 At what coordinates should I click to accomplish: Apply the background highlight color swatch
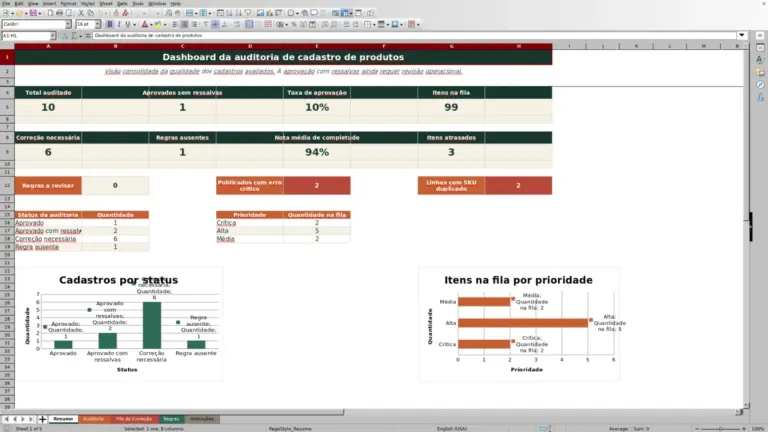pos(158,24)
